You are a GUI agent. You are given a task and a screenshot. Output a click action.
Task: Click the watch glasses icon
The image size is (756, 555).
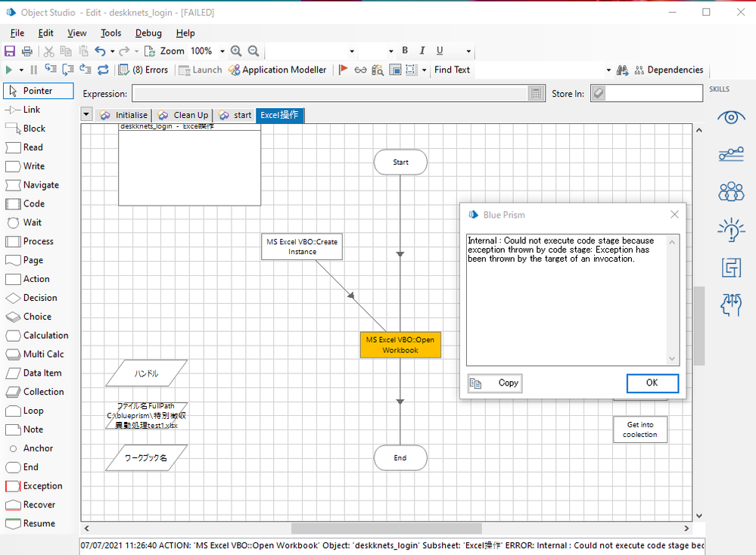click(x=361, y=70)
